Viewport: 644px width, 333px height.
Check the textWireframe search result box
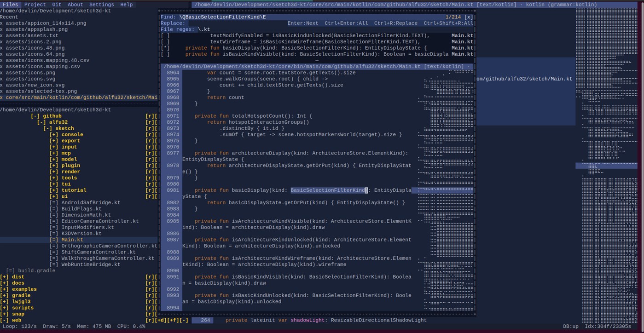coord(165,42)
